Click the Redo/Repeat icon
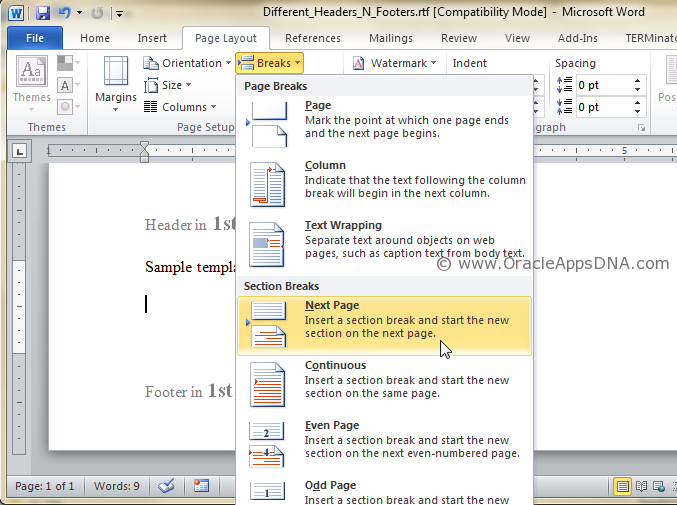The height and width of the screenshot is (505, 677). click(98, 13)
